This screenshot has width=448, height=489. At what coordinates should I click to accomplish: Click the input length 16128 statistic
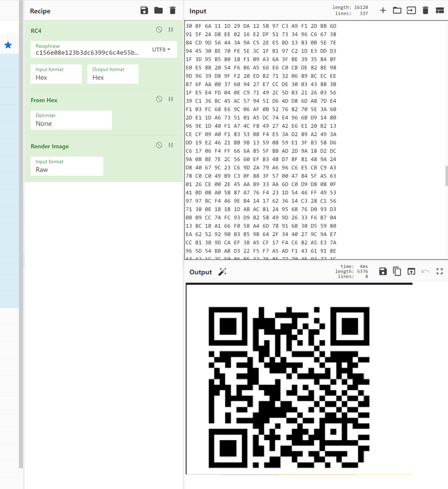350,7
